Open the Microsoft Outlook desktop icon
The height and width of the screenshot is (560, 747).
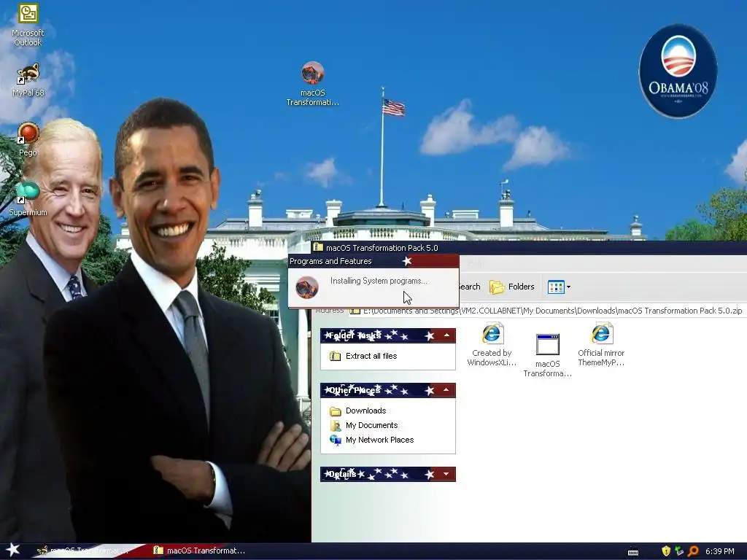28,25
